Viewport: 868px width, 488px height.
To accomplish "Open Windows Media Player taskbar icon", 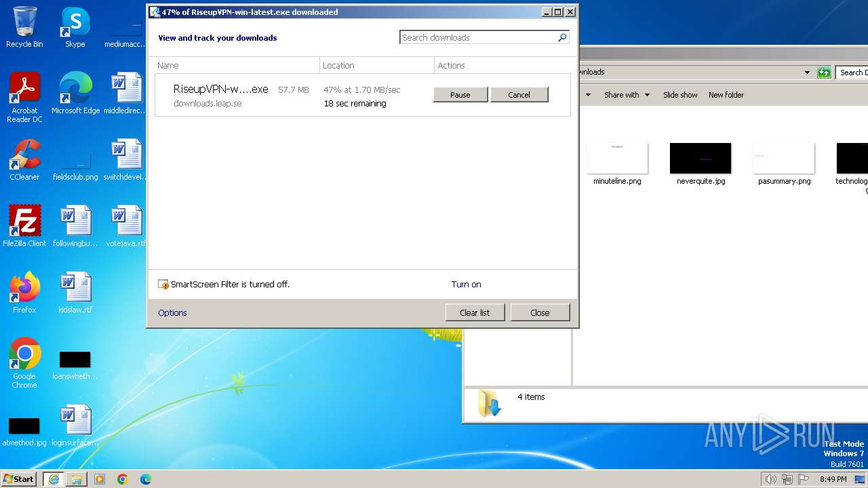I will coord(100,479).
